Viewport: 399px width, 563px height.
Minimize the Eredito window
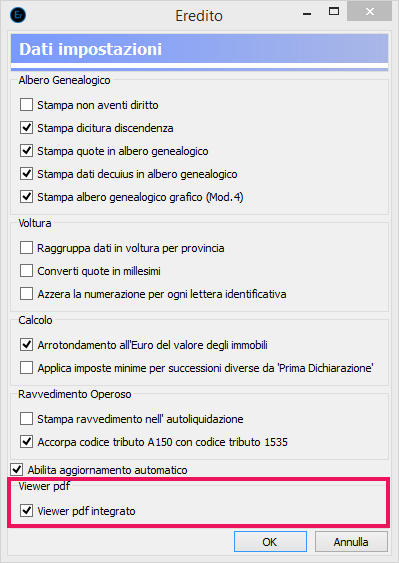click(x=307, y=14)
